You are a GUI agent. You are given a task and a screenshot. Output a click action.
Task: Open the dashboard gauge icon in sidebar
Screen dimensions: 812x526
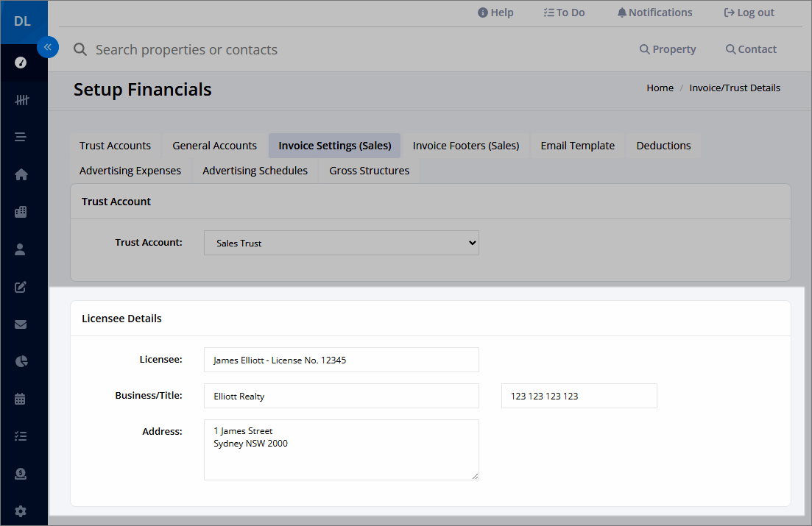(21, 63)
